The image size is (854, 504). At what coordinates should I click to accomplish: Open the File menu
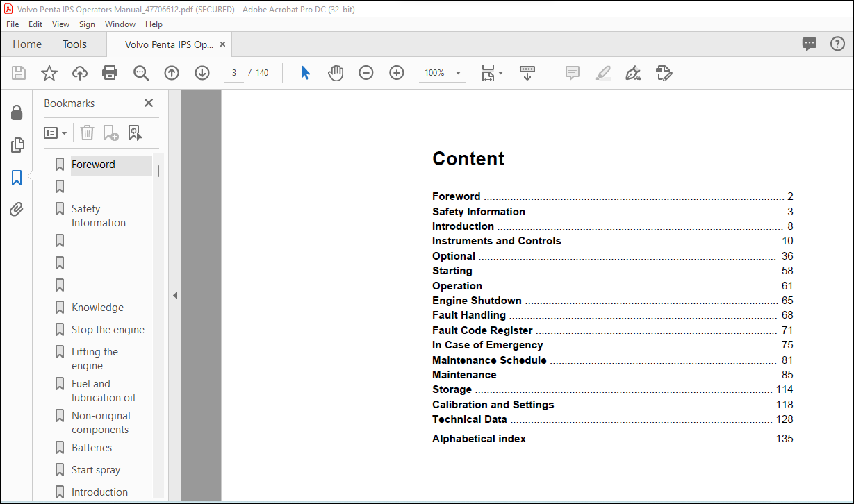tap(13, 24)
